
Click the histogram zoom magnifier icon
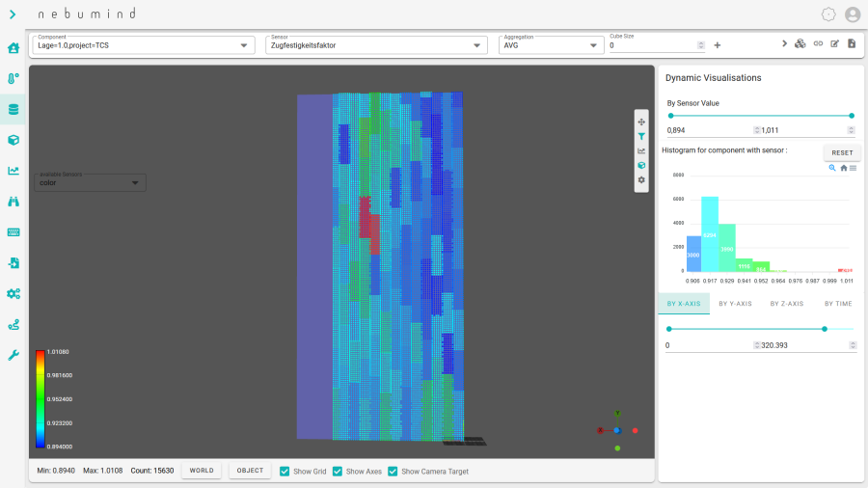pos(832,168)
